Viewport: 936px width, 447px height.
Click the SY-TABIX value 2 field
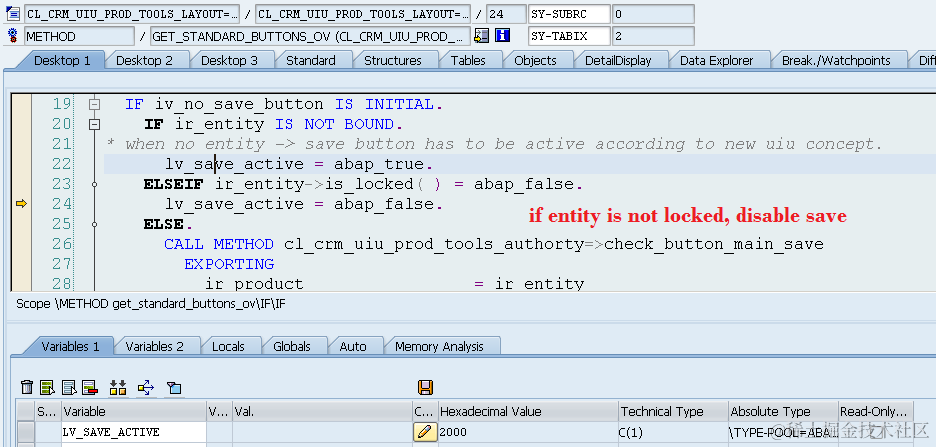tap(653, 36)
